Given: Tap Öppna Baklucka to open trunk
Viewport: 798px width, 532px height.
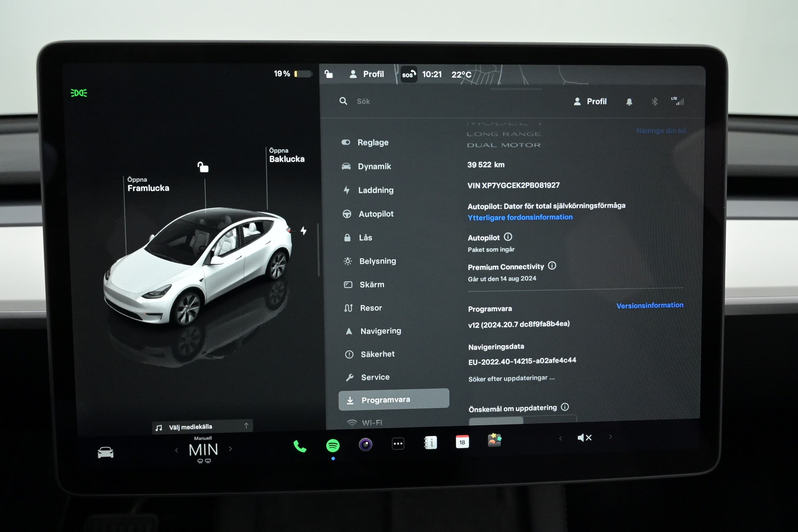Looking at the screenshot, I should click(x=287, y=155).
